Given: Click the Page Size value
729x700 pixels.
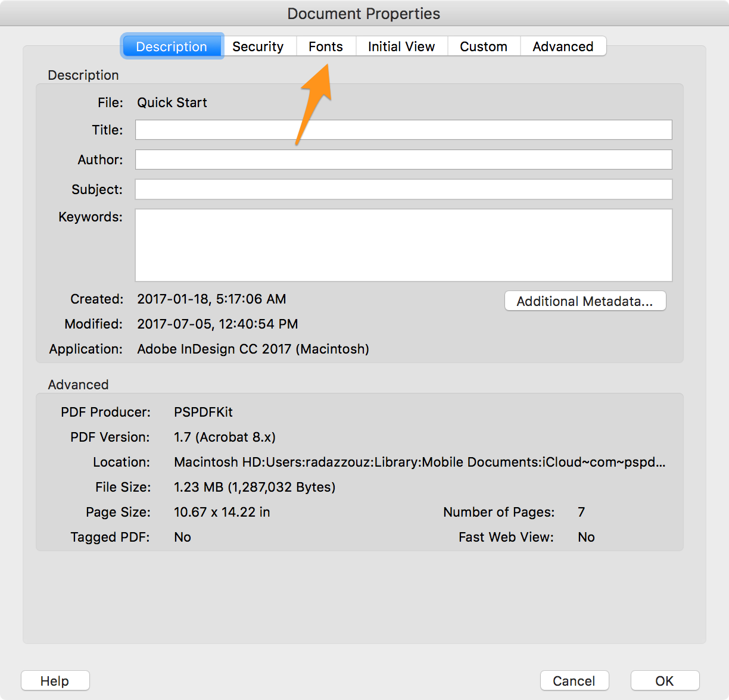Looking at the screenshot, I should tap(222, 512).
